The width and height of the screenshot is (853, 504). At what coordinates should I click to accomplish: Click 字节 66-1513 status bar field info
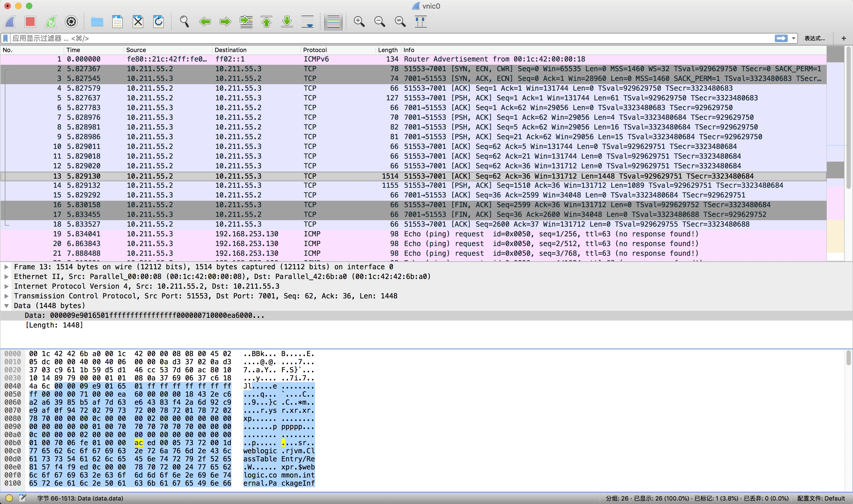click(x=80, y=499)
